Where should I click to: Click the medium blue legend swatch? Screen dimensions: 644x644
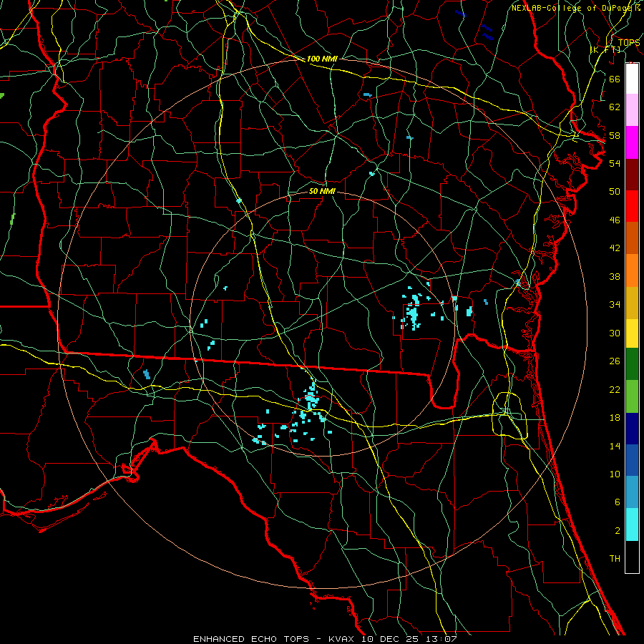(x=632, y=460)
